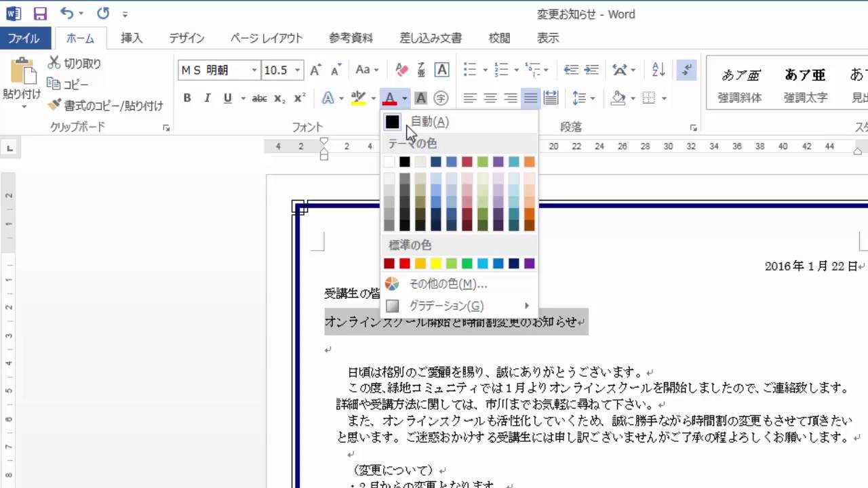868x488 pixels.
Task: Click the Text Highlight Color marker icon
Action: [x=359, y=98]
